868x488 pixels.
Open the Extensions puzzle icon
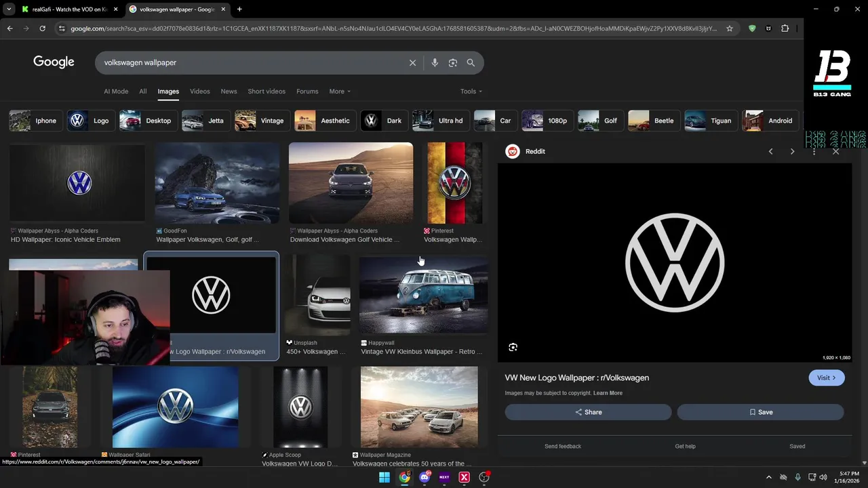(785, 28)
